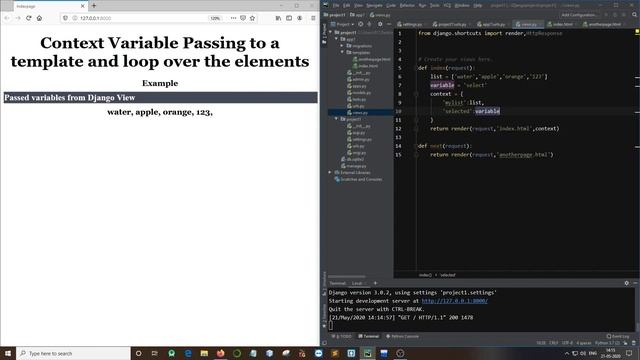The image size is (640, 360).
Task: Open the PyCharm Edit menu
Action: pyautogui.click(x=347, y=5)
